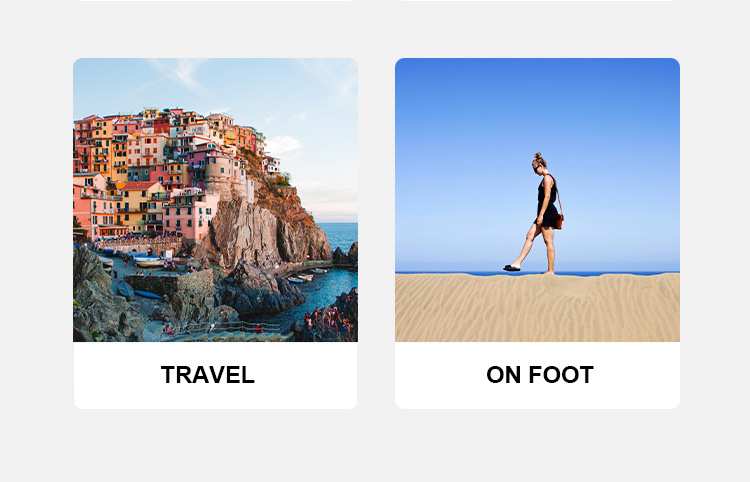Select the walking woman in the ON FOOT photo
This screenshot has height=482, width=750.
click(x=538, y=214)
